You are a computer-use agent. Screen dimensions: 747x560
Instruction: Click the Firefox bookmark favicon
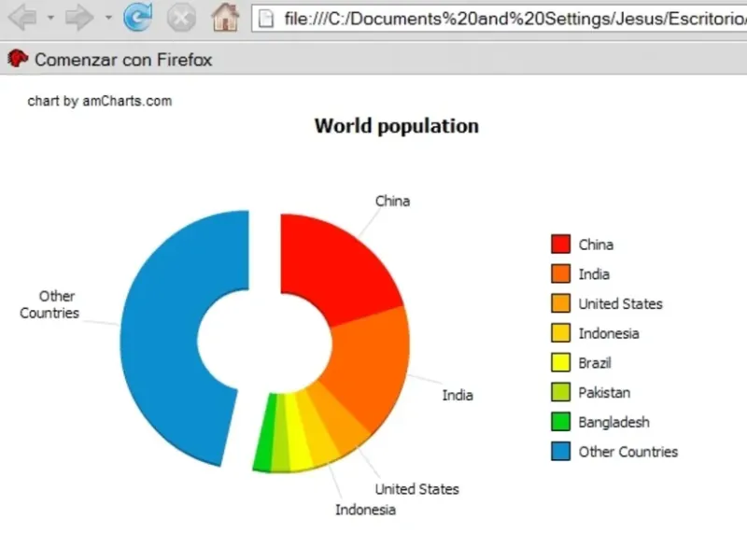coord(18,59)
